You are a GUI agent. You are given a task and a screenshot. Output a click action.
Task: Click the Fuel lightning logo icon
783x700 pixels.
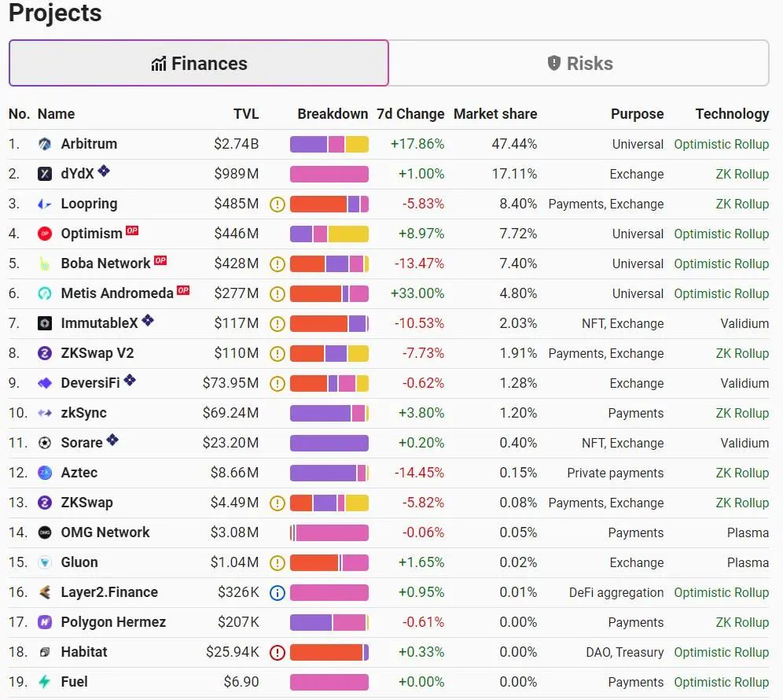click(45, 682)
